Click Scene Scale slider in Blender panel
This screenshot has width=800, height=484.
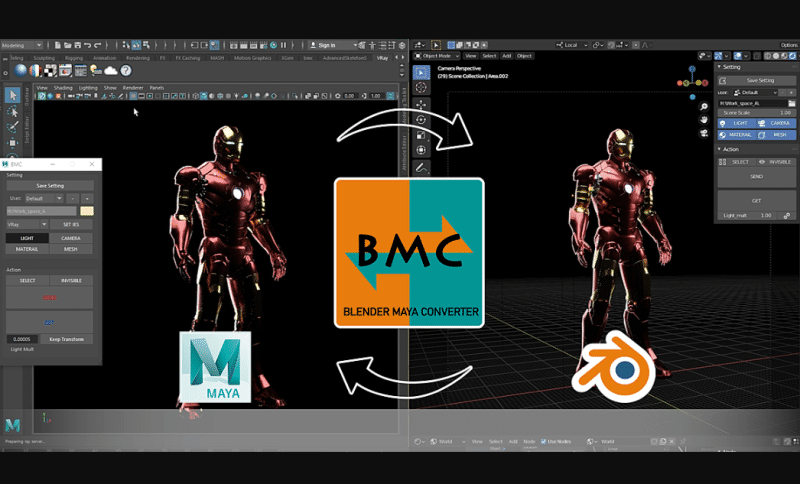(757, 113)
